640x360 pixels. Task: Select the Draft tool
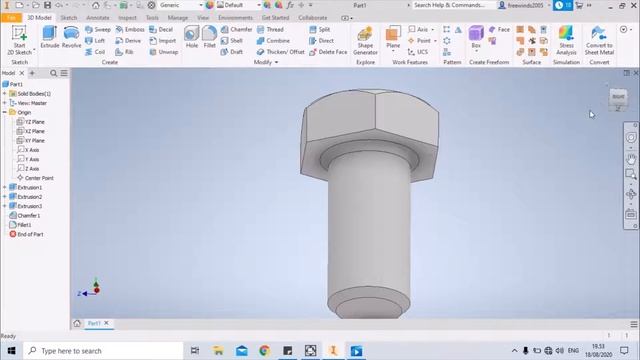(232, 52)
